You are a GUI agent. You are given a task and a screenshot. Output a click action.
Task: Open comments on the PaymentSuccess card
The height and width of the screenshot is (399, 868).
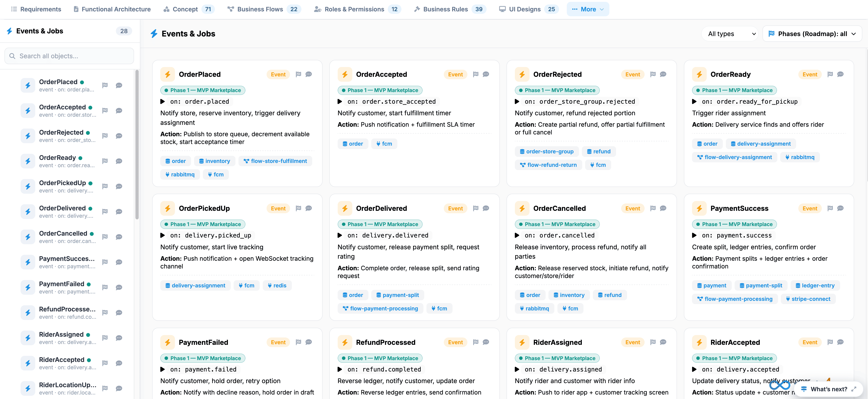point(840,208)
